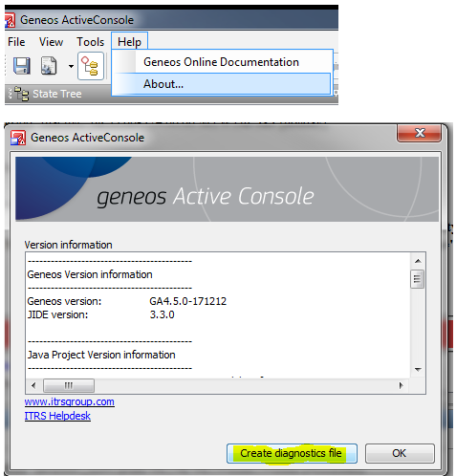The width and height of the screenshot is (456, 476).
Task: Click the horizontal scrollbar right arrow
Action: [x=402, y=385]
